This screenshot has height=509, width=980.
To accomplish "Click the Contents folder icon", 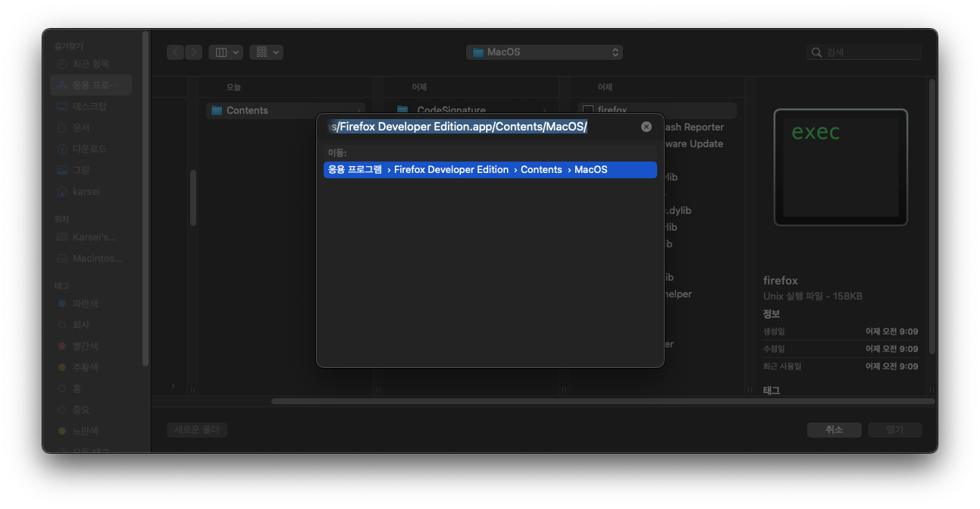I will coord(217,110).
